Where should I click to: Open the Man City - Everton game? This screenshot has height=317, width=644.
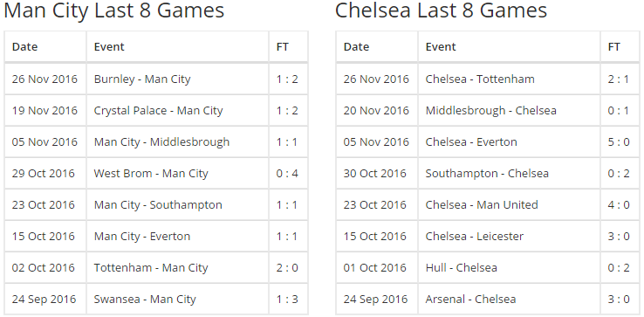tap(142, 237)
